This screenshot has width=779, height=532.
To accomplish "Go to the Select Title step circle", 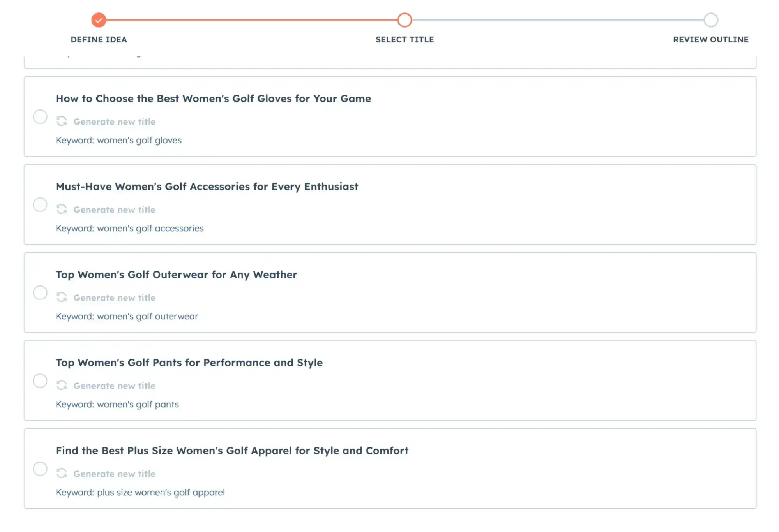I will click(x=405, y=20).
